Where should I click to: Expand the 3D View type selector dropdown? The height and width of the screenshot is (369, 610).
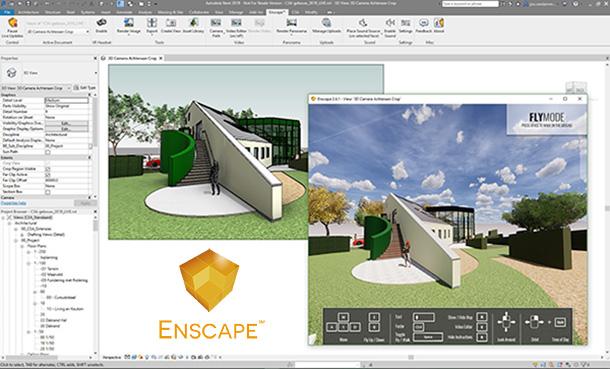[x=36, y=88]
